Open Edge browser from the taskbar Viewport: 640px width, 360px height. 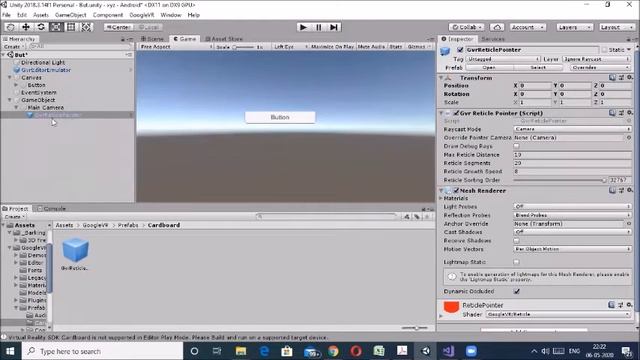(x=264, y=351)
